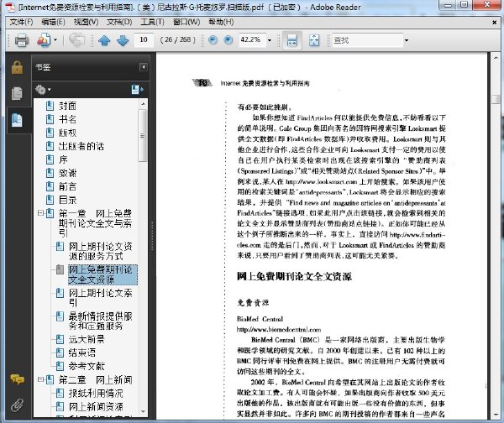Select the 序 bookmark
504x423 pixels.
click(63, 159)
